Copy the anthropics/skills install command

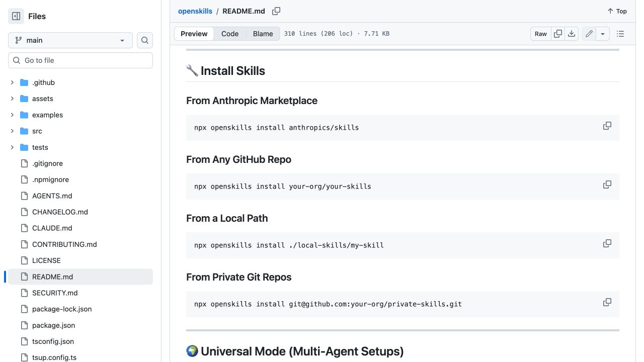(x=607, y=126)
